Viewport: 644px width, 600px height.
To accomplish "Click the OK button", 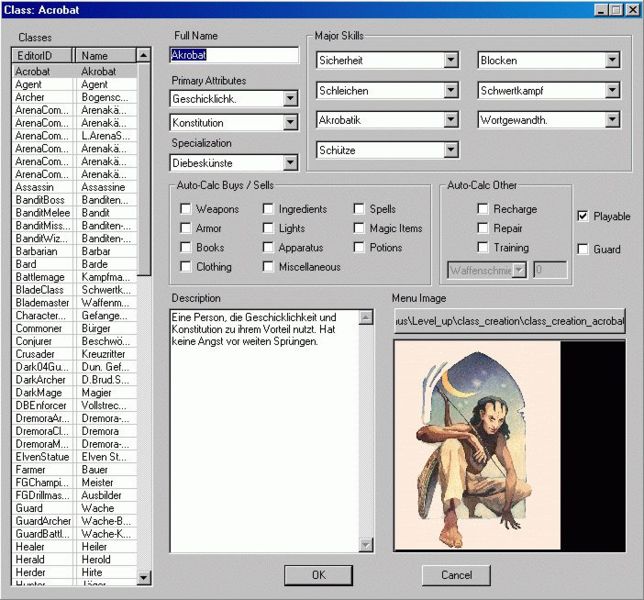I will point(318,575).
